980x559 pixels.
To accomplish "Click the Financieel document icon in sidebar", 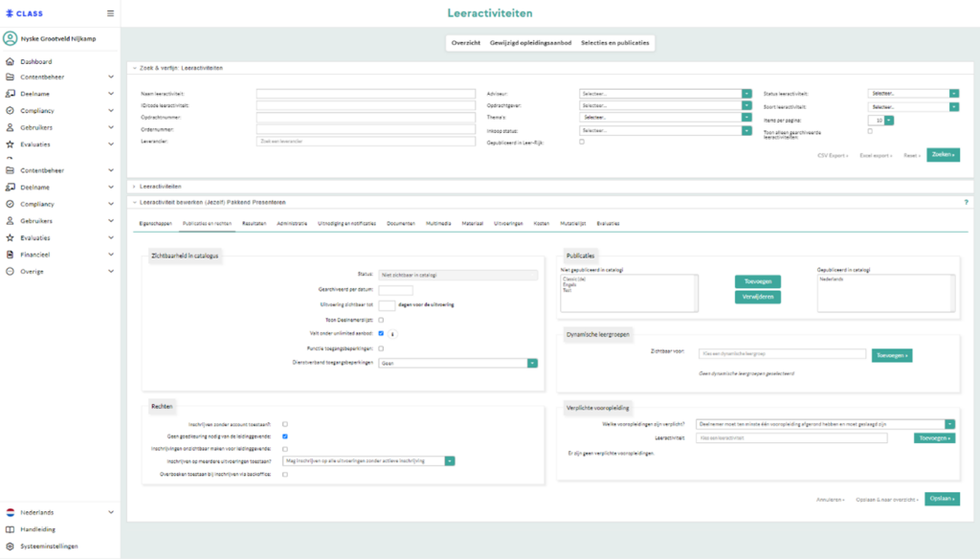I will click(11, 256).
